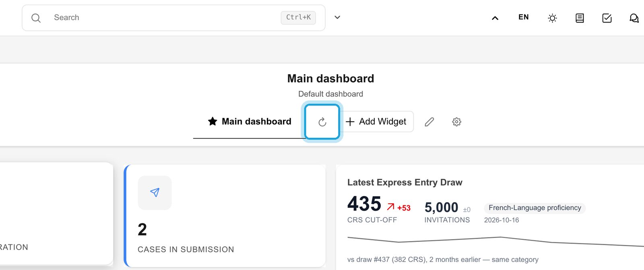Open the notes document icon

[x=580, y=18]
